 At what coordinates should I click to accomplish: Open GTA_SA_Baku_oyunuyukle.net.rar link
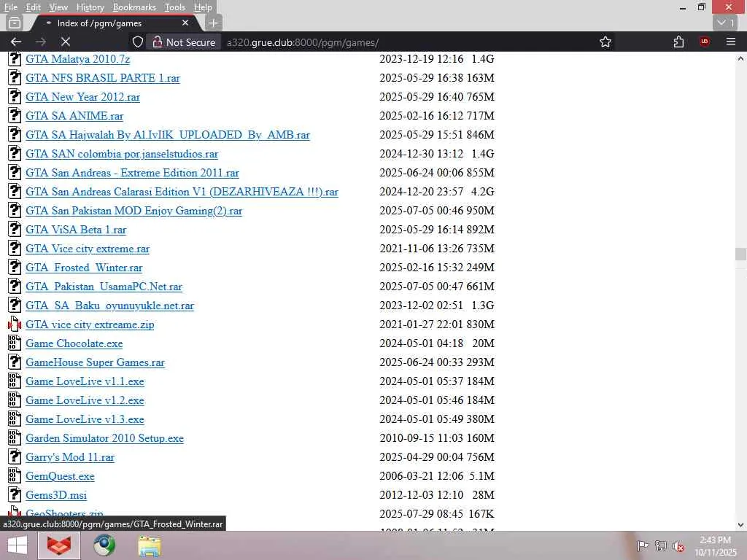point(110,306)
